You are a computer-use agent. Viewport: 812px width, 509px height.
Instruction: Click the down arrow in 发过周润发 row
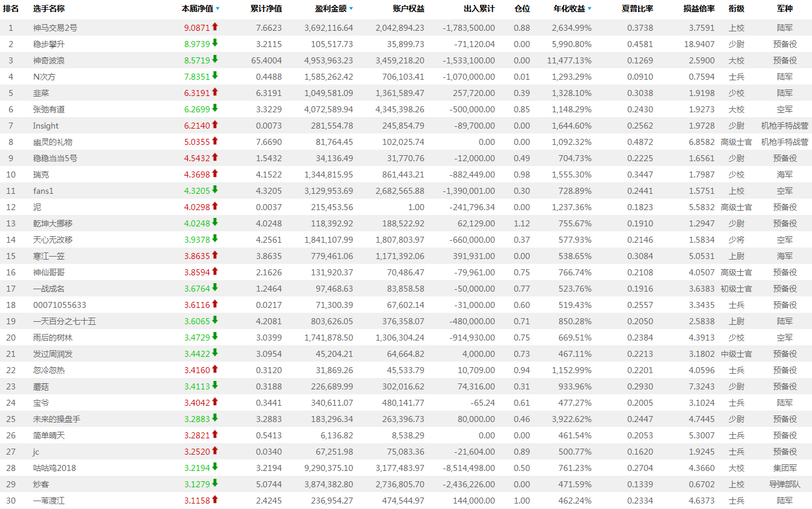215,353
